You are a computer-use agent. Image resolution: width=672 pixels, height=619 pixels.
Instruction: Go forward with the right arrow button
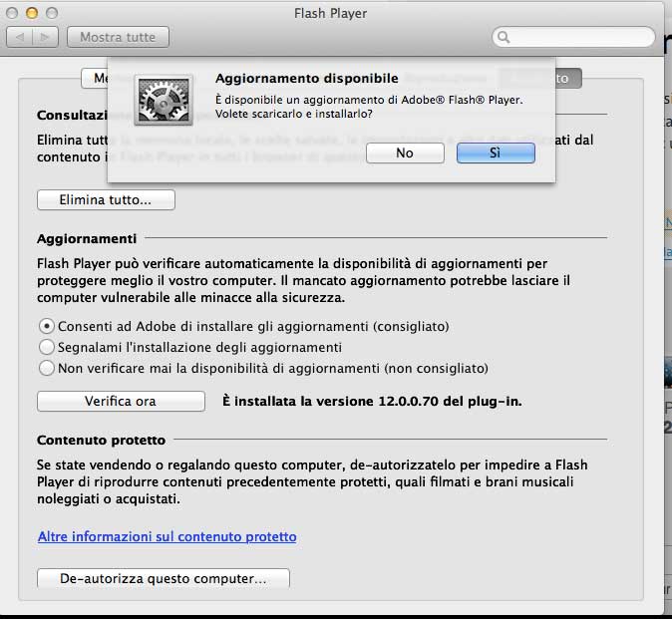coord(45,37)
